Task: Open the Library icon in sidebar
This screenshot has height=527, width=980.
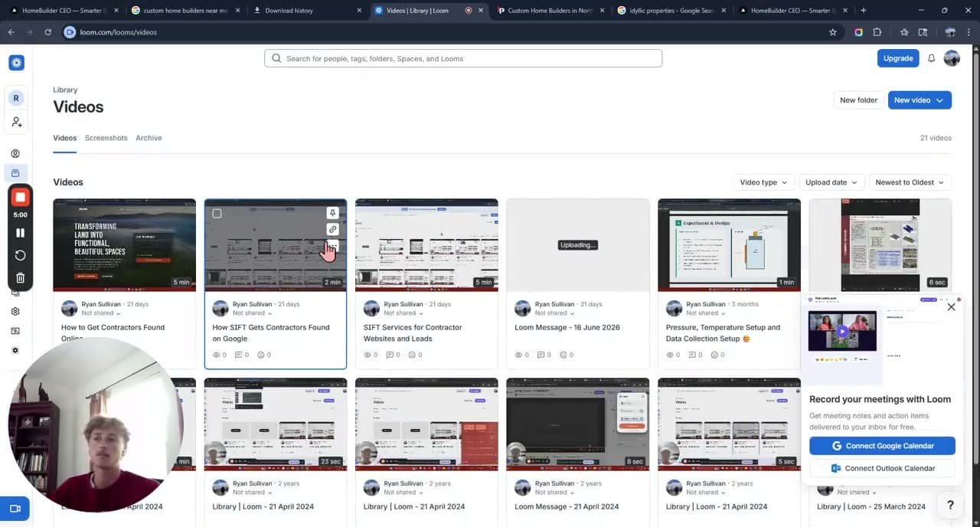Action: (15, 173)
